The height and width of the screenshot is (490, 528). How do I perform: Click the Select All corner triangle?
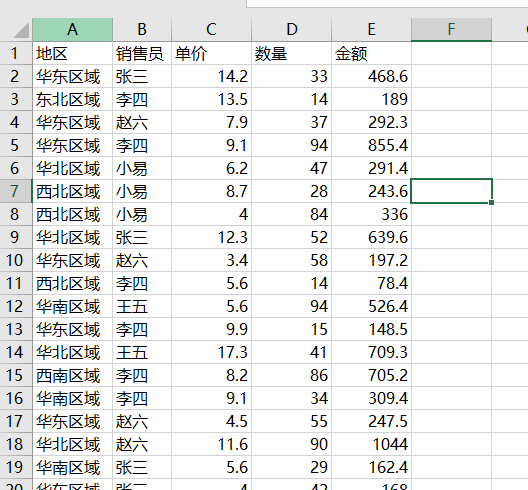21,31
